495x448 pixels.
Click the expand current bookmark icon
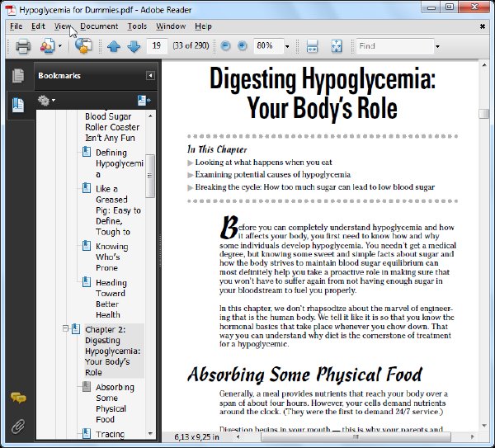coord(144,101)
